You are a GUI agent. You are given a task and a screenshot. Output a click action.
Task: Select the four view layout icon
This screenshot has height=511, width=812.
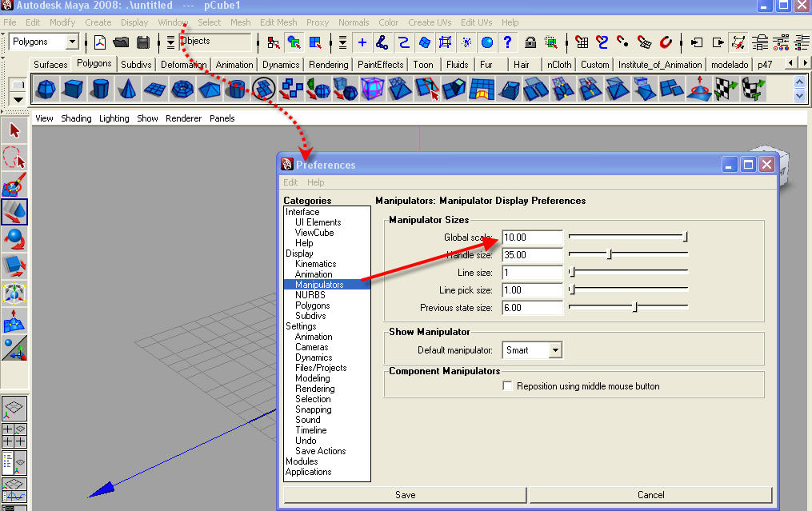(x=14, y=435)
